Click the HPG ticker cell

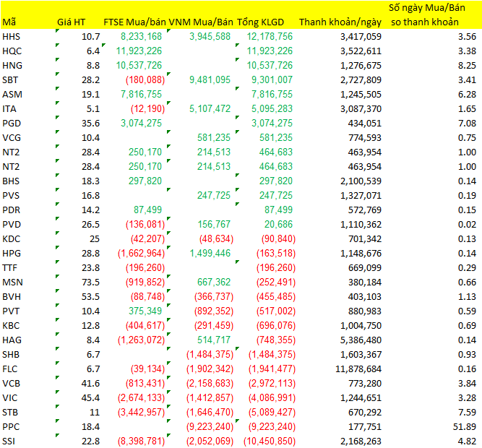point(12,253)
